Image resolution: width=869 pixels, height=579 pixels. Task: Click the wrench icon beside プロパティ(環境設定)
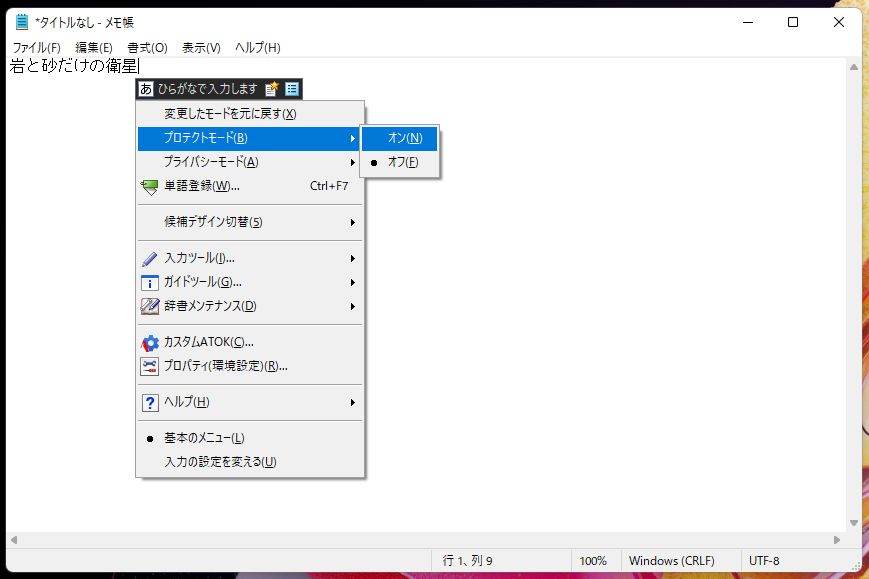click(x=151, y=366)
